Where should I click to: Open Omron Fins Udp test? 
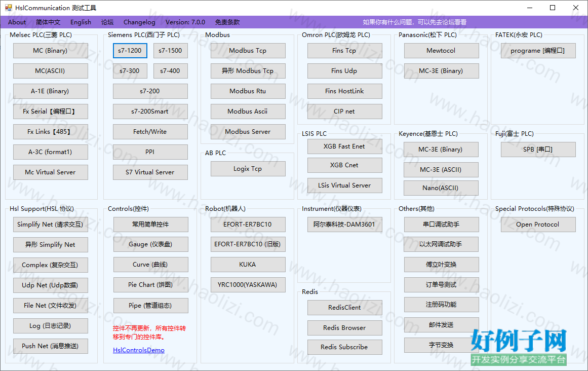[344, 71]
